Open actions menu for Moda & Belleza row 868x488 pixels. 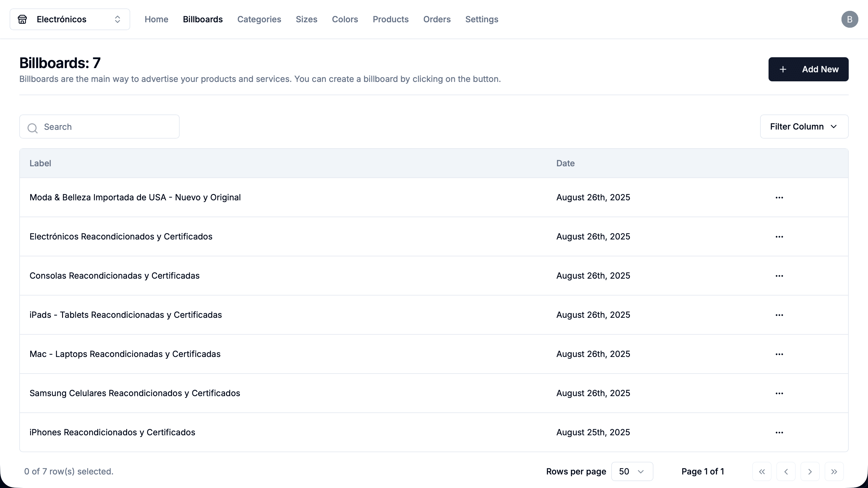click(x=779, y=198)
